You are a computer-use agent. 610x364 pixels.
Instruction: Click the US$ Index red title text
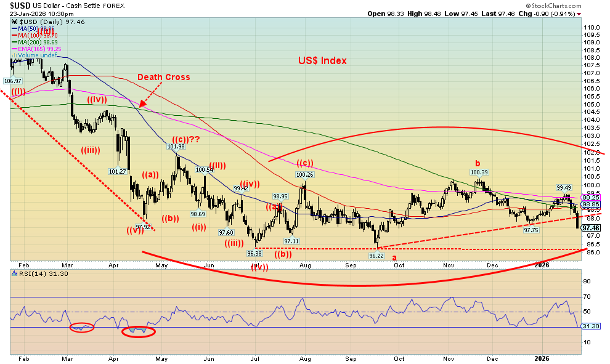click(x=322, y=60)
